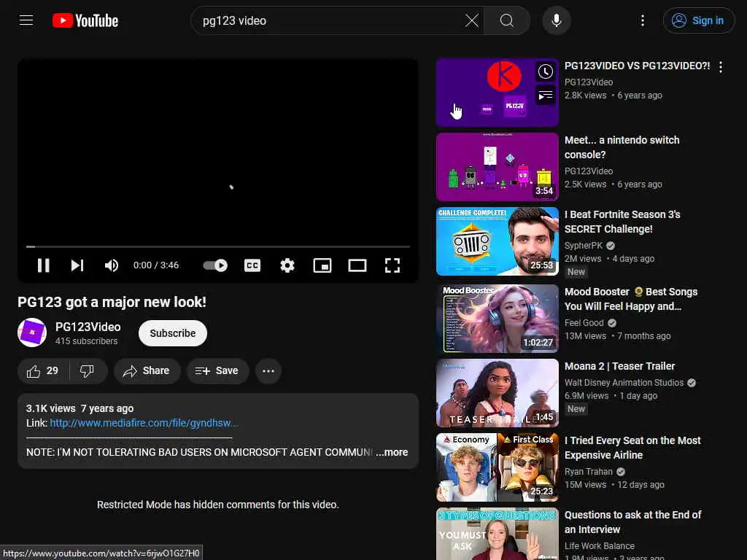Open the mediafire link in description
The width and height of the screenshot is (747, 560).
(x=144, y=423)
